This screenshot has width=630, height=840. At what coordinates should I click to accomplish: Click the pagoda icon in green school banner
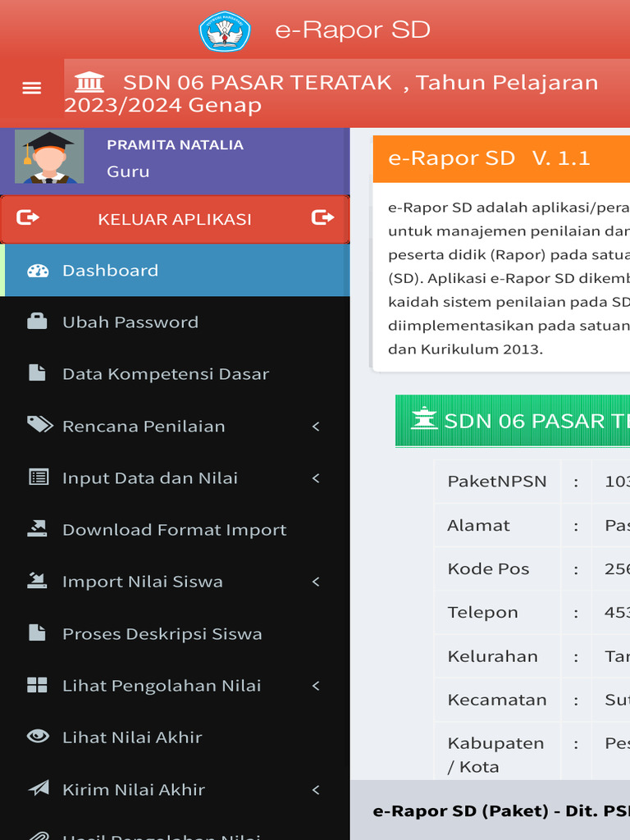tap(424, 418)
